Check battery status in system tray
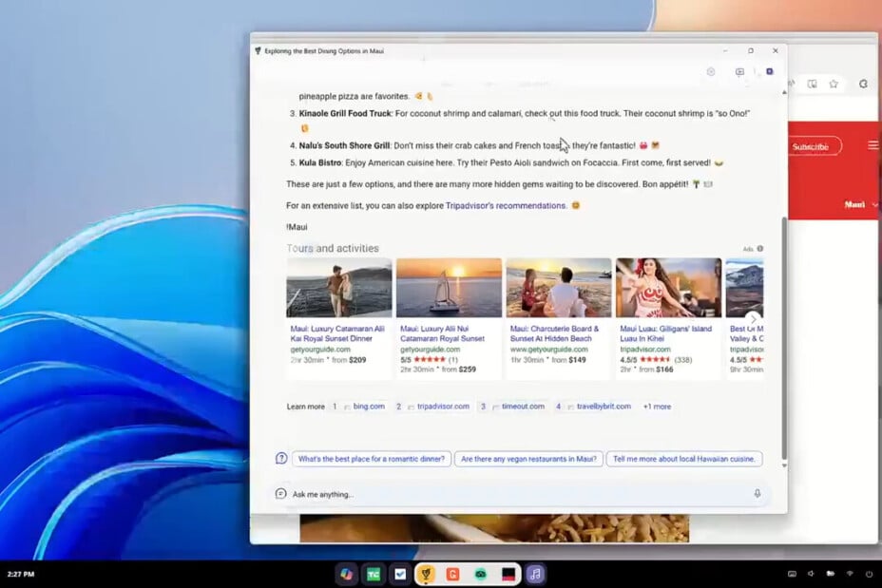This screenshot has height=588, width=882. 831,574
